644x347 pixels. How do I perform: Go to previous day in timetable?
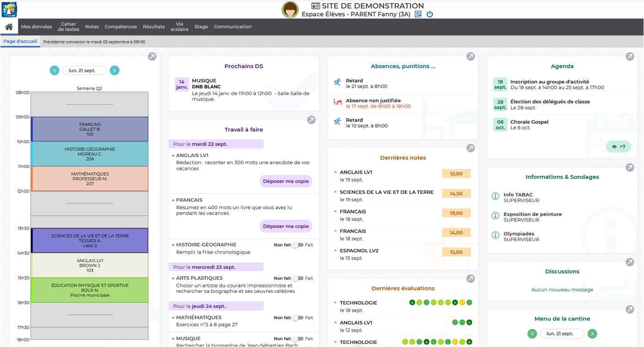55,70
